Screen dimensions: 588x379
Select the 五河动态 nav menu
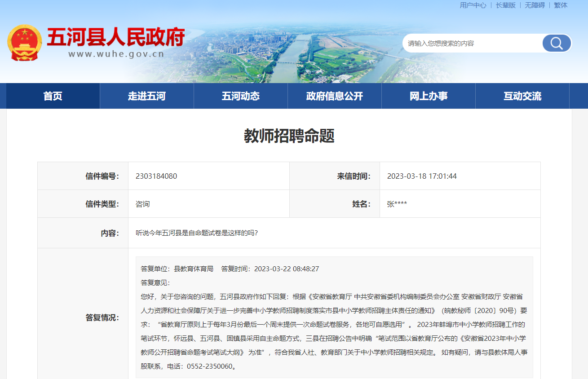(240, 96)
